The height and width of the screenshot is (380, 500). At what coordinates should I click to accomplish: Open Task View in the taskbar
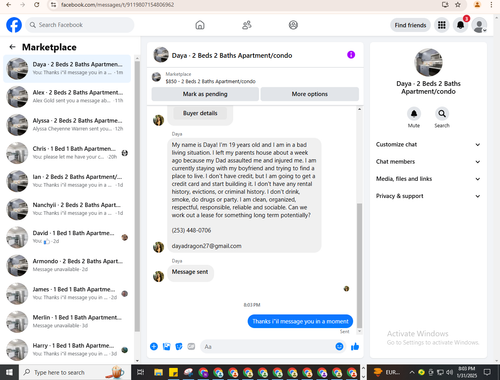tap(141, 372)
